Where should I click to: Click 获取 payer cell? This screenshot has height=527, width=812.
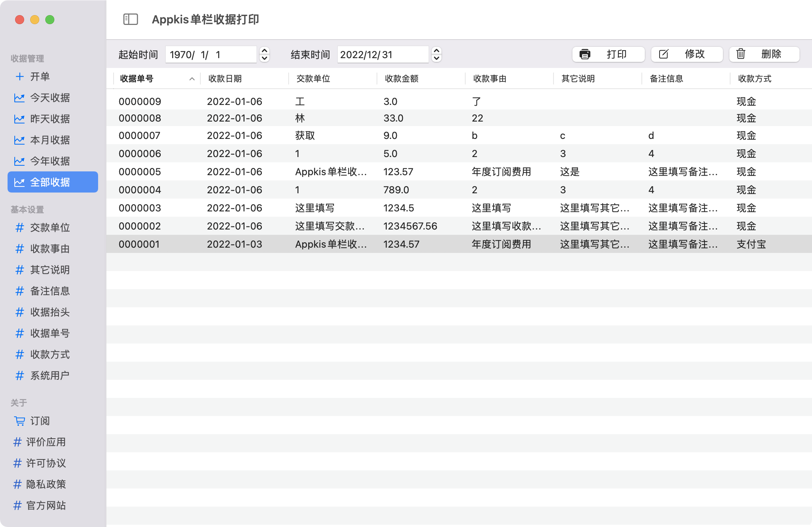(x=305, y=136)
